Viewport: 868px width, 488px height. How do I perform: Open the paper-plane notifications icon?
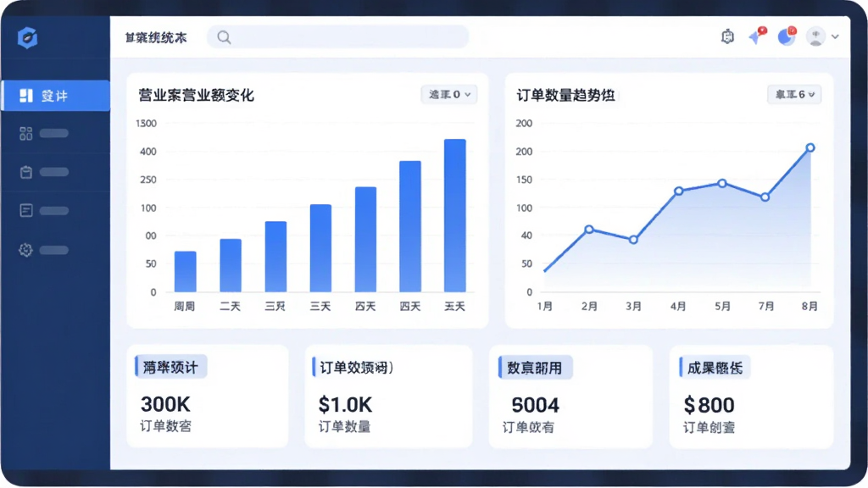[757, 36]
